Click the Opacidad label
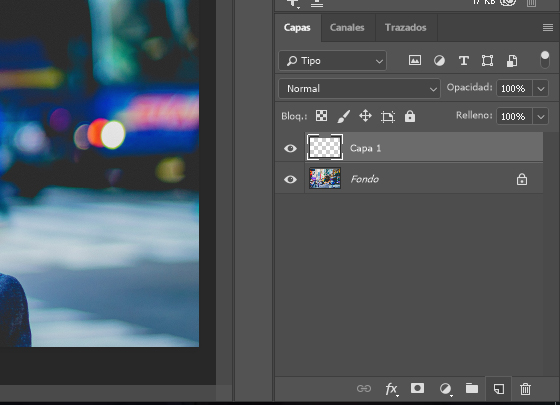 click(x=469, y=88)
